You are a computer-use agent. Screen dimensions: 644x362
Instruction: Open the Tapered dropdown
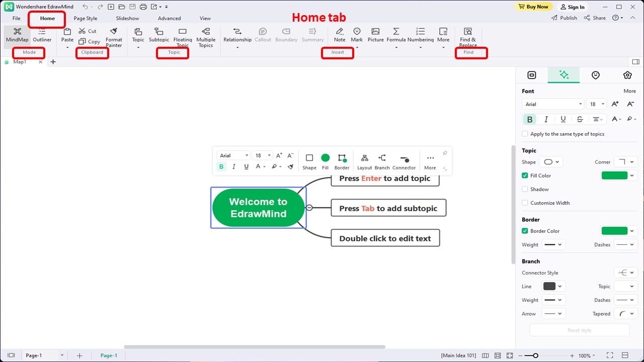click(625, 313)
